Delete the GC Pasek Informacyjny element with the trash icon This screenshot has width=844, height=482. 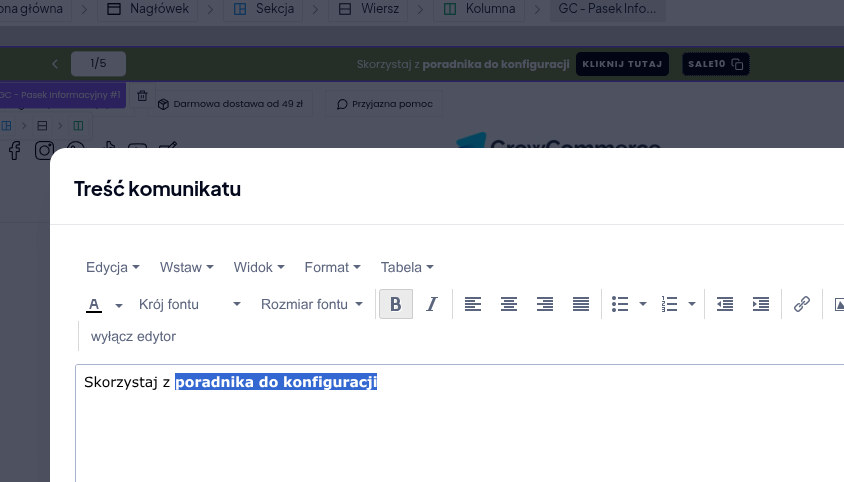[142, 95]
